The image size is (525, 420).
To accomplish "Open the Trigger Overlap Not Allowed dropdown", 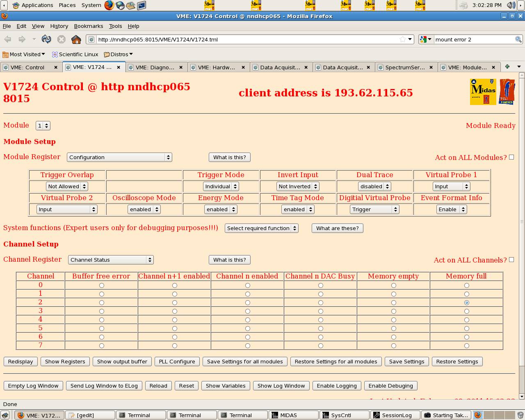I will [67, 186].
